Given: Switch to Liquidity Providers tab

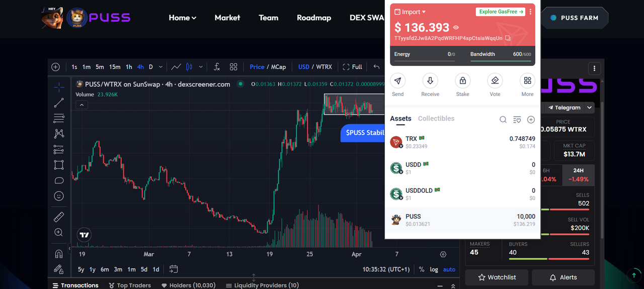Looking at the screenshot, I should point(262,285).
